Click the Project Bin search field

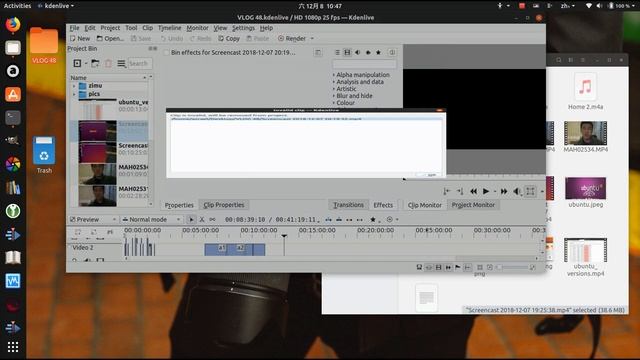[140, 63]
